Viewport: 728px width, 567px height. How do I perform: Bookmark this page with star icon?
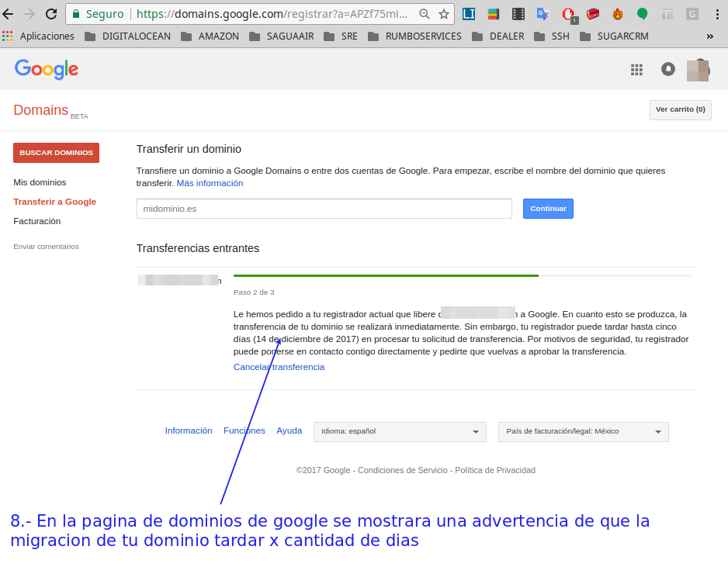pos(444,14)
